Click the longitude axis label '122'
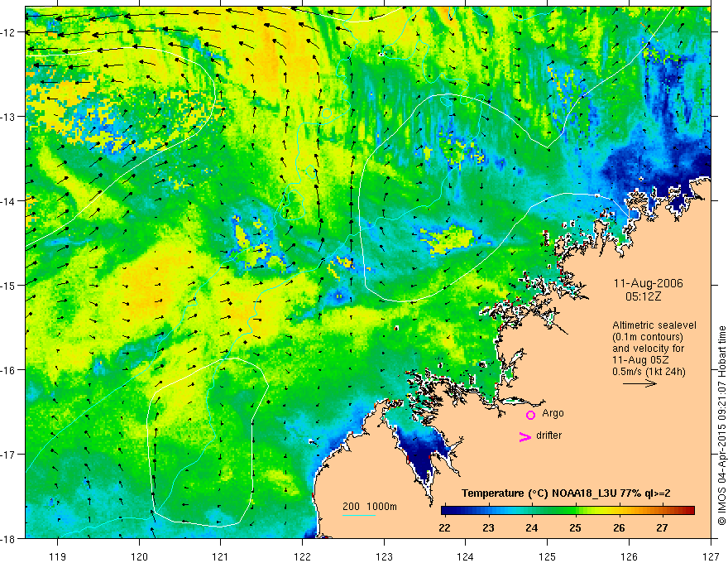728x563 pixels. pos(302,556)
